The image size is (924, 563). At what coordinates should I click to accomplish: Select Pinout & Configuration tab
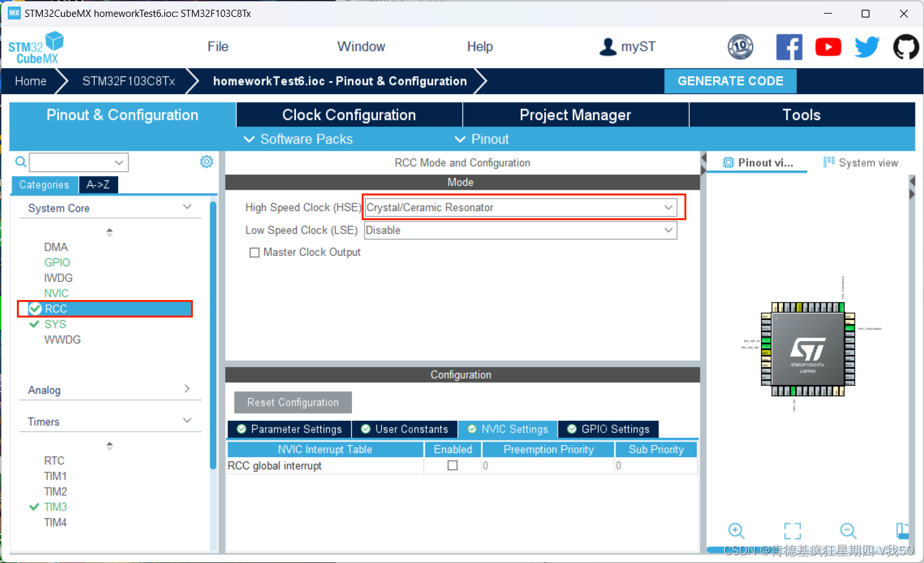click(x=123, y=115)
